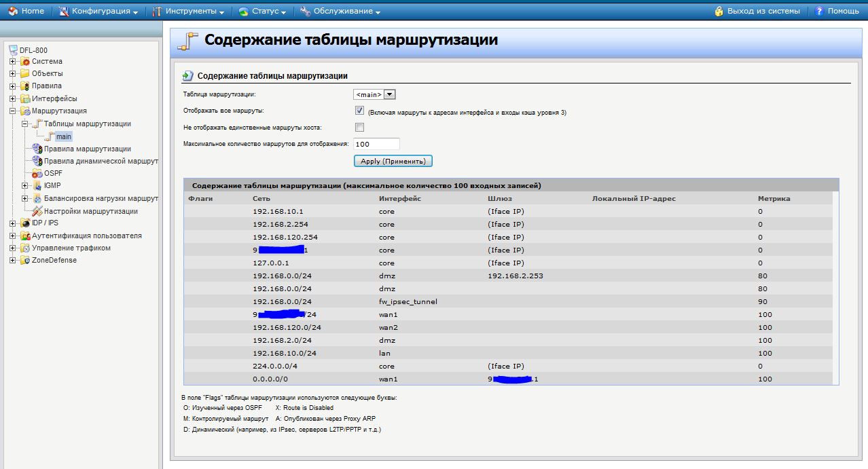The image size is (868, 469).
Task: Click the OSPF icon in tree
Action: click(37, 174)
